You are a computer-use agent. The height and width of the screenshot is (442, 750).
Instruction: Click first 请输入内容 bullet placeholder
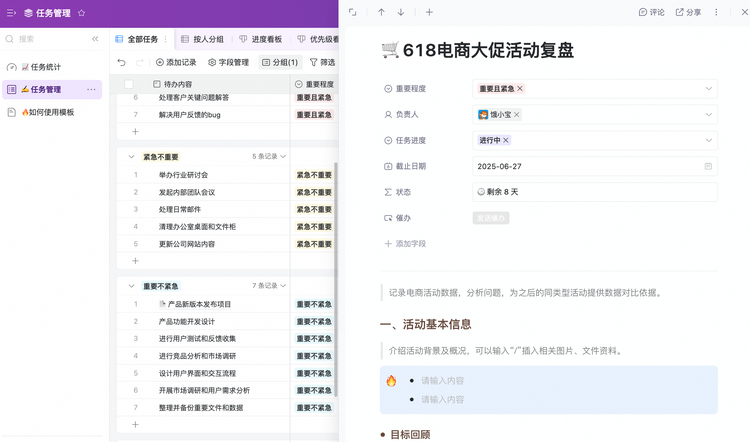442,381
